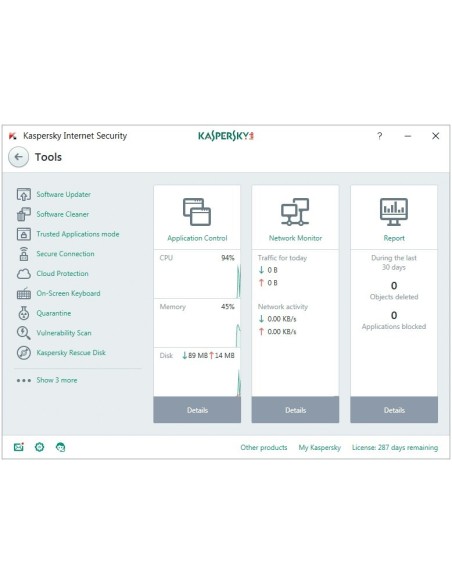Viewport: 452px width, 584px height.
Task: Open settings gear icon in footer
Action: tap(39, 447)
